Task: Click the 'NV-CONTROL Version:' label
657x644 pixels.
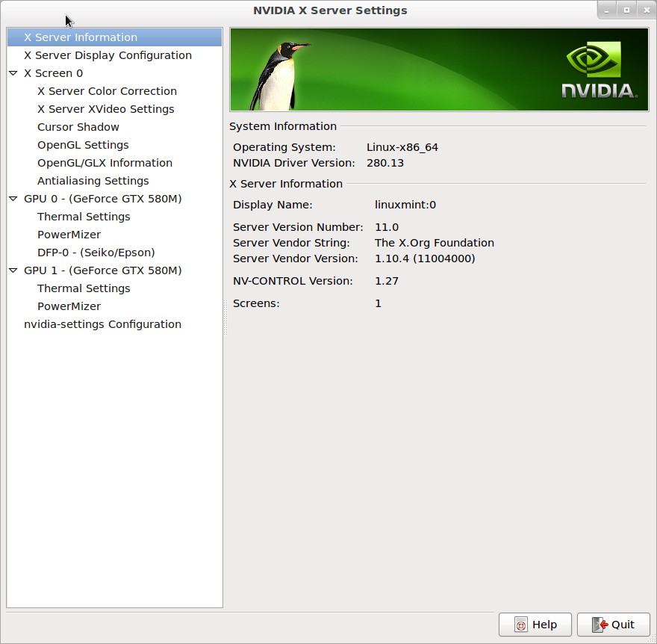Action: tap(293, 281)
